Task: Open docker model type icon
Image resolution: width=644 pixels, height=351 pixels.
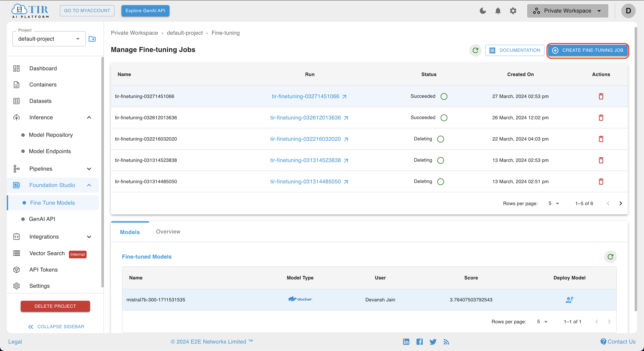Action: pyautogui.click(x=300, y=299)
